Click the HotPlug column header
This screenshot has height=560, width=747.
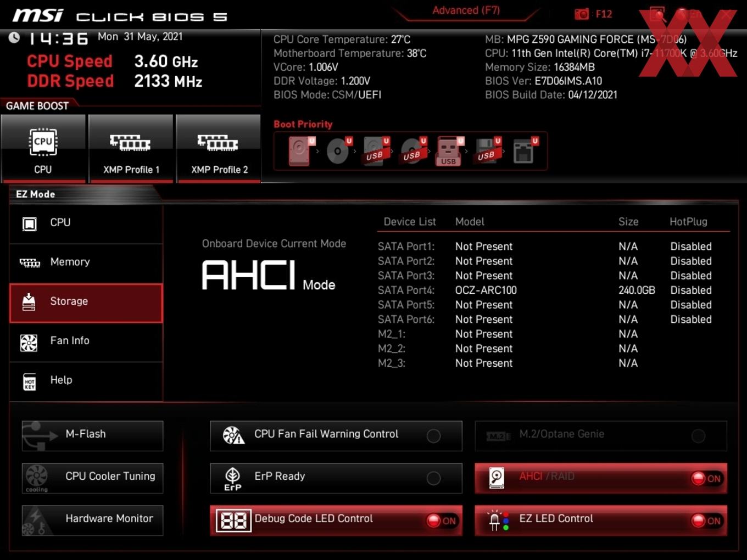[x=688, y=222]
